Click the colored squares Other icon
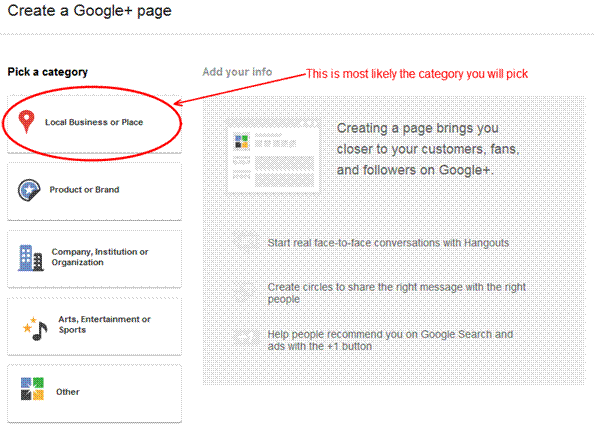 32,389
